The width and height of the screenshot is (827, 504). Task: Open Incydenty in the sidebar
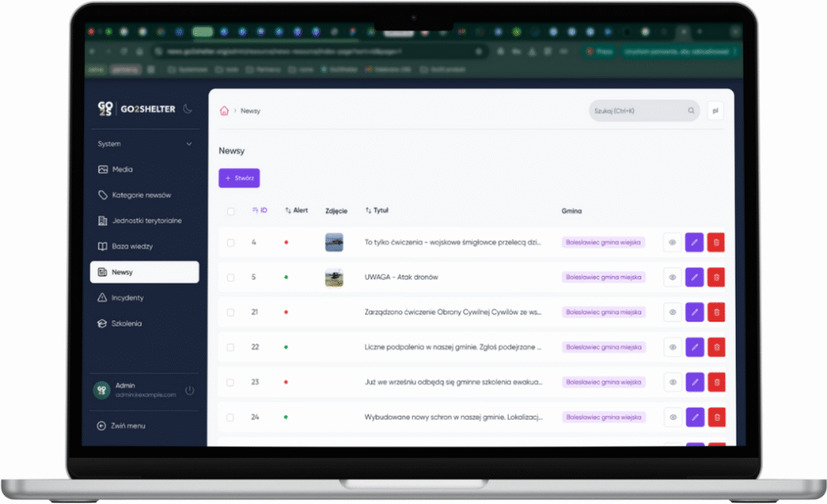pyautogui.click(x=129, y=298)
